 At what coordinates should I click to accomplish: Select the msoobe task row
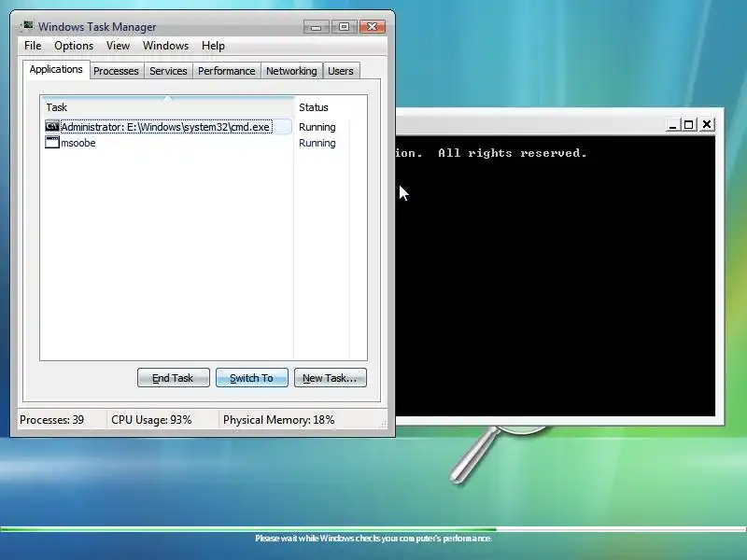[168, 143]
